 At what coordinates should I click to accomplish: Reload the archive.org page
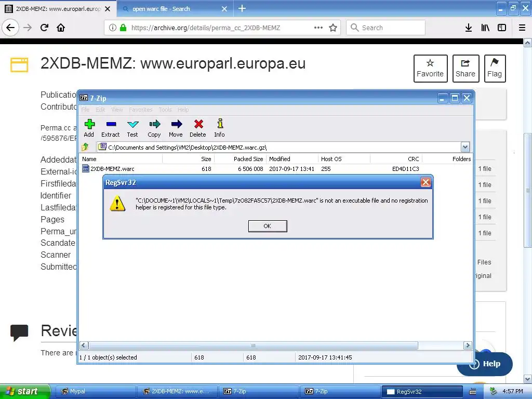pos(45,28)
